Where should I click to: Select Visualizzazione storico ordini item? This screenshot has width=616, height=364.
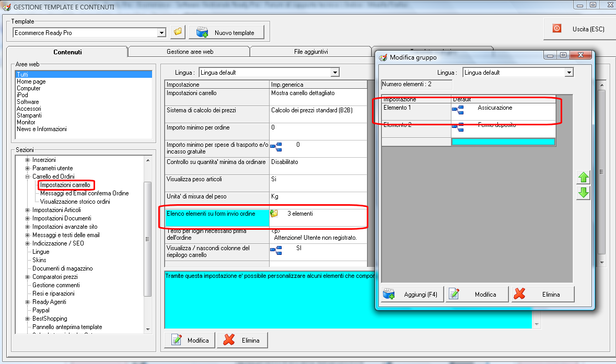75,202
